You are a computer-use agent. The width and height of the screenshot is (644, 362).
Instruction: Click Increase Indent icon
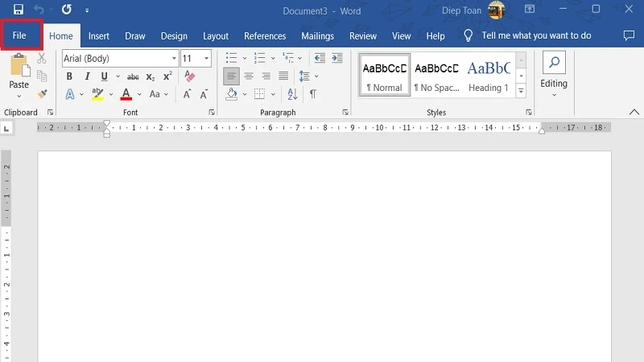pyautogui.click(x=337, y=58)
